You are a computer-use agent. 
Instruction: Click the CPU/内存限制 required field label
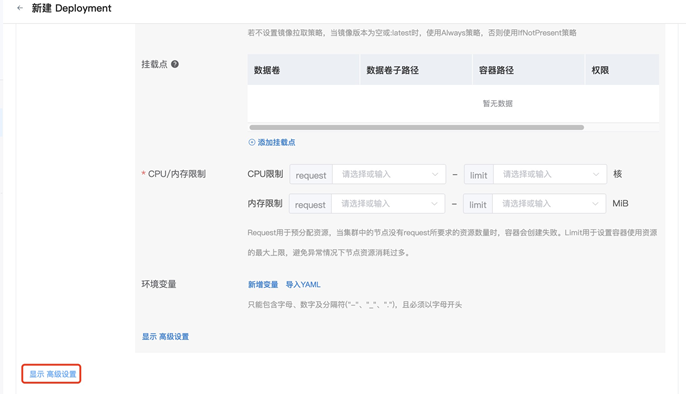click(x=177, y=174)
